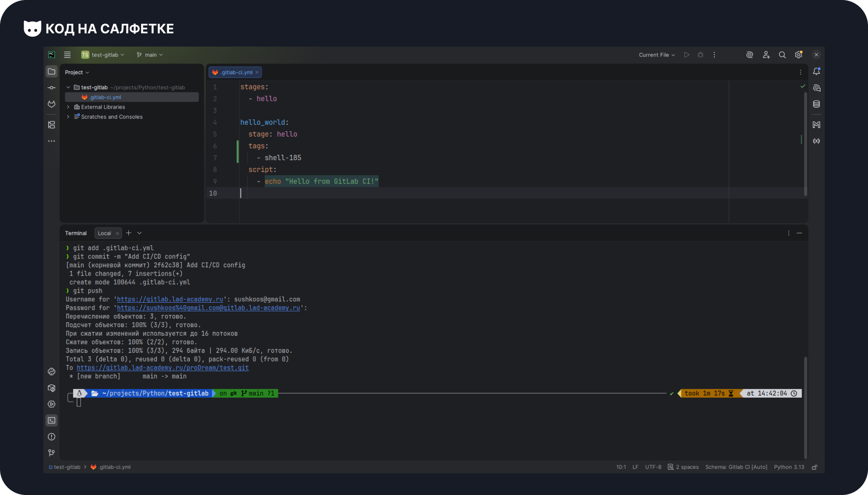
Task: Toggle the read-only lock in status bar
Action: (x=815, y=467)
